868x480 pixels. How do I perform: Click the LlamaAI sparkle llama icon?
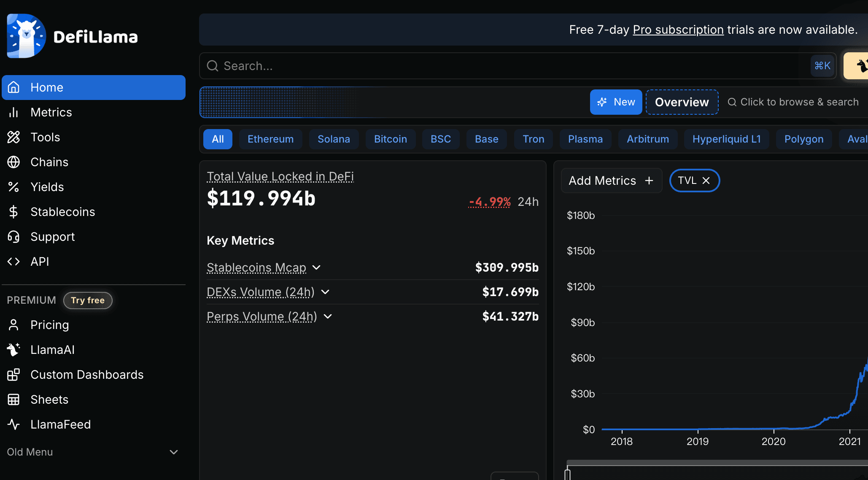[x=13, y=350]
